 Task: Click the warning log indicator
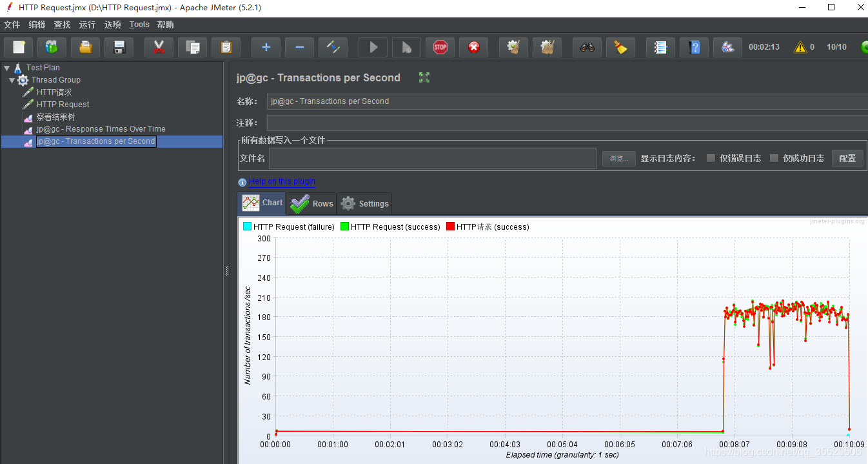(800, 47)
